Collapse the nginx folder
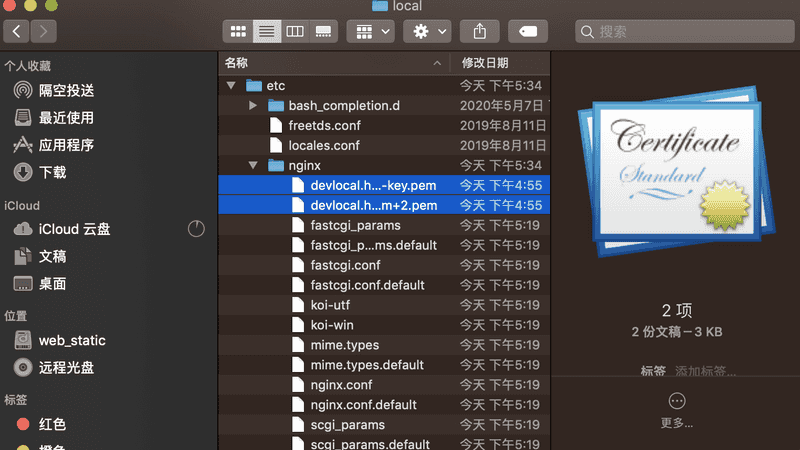This screenshot has height=450, width=800. 254,165
